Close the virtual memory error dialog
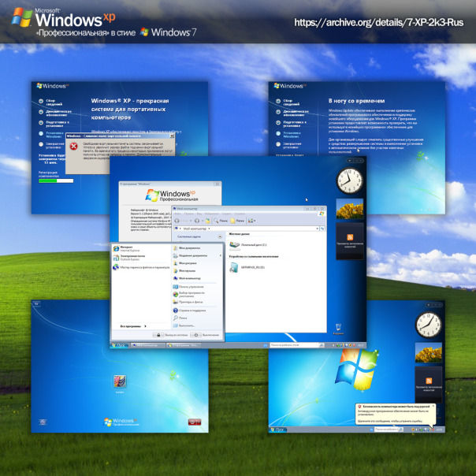The width and height of the screenshot is (476, 476). click(x=172, y=136)
